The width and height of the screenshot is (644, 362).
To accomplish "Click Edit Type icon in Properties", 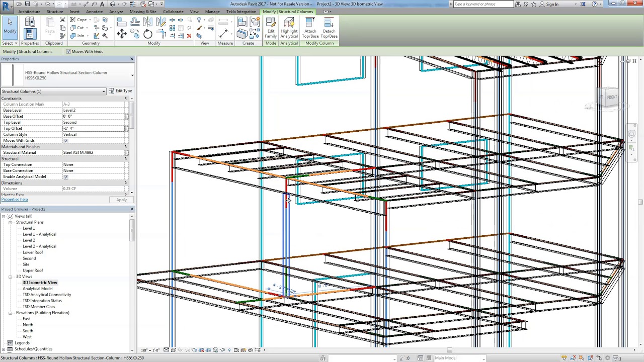I will point(120,91).
